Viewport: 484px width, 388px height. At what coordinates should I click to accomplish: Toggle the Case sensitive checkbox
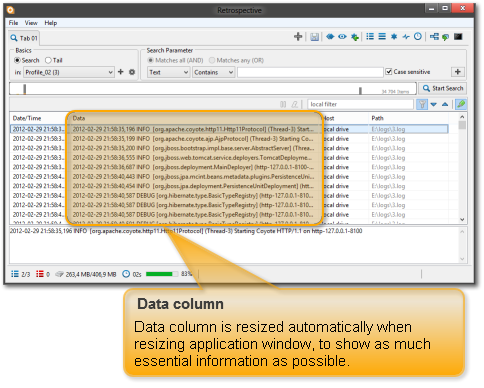pos(389,72)
